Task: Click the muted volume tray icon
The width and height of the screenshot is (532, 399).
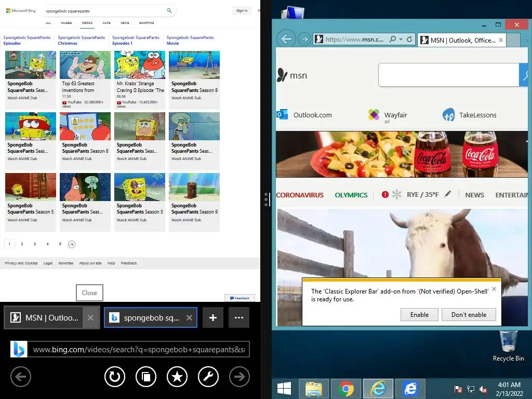Action: point(483,389)
